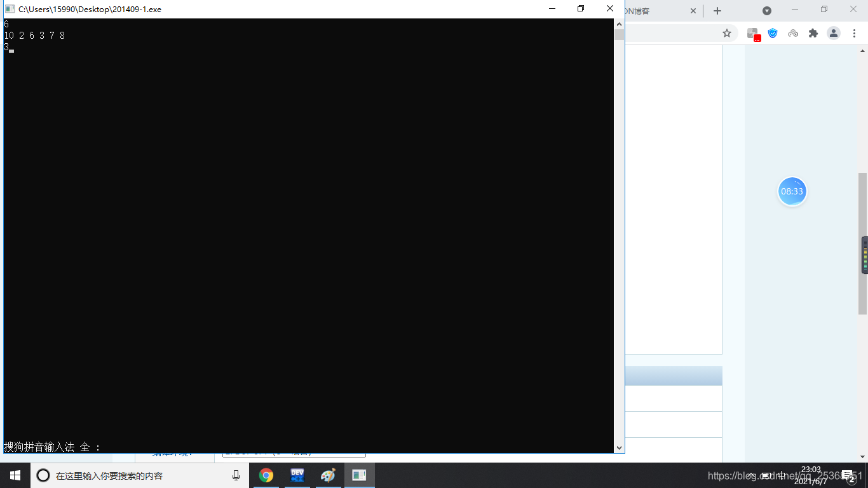The width and height of the screenshot is (868, 488).
Task: Click the Chrome page vertical scrollbar thumb
Action: tap(862, 243)
